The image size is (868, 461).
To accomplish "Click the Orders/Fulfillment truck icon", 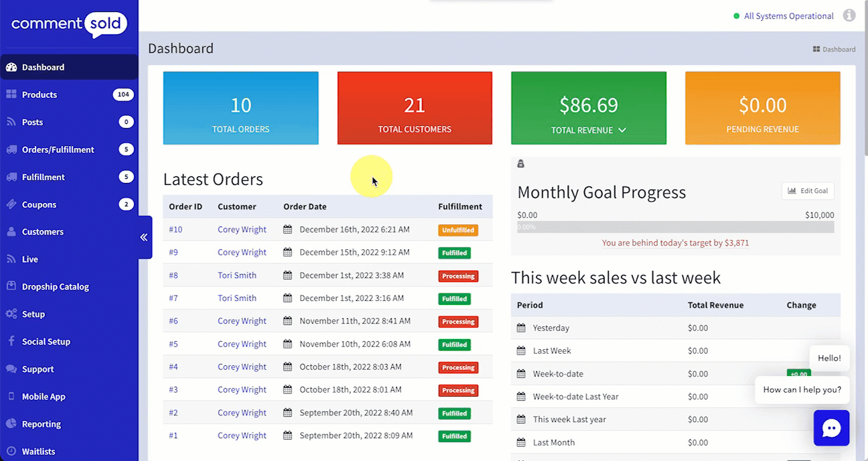I will [11, 149].
